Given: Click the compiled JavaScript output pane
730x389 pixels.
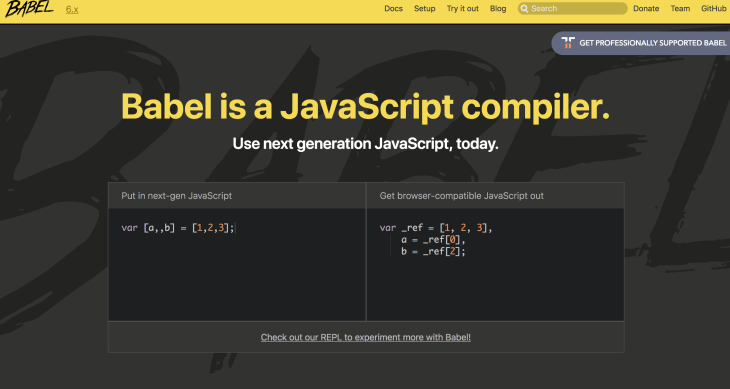Looking at the screenshot, I should point(495,265).
